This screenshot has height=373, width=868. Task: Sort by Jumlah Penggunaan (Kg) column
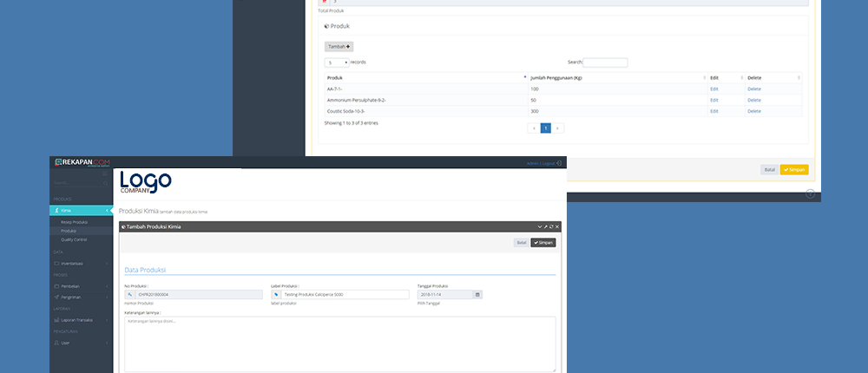[616, 77]
